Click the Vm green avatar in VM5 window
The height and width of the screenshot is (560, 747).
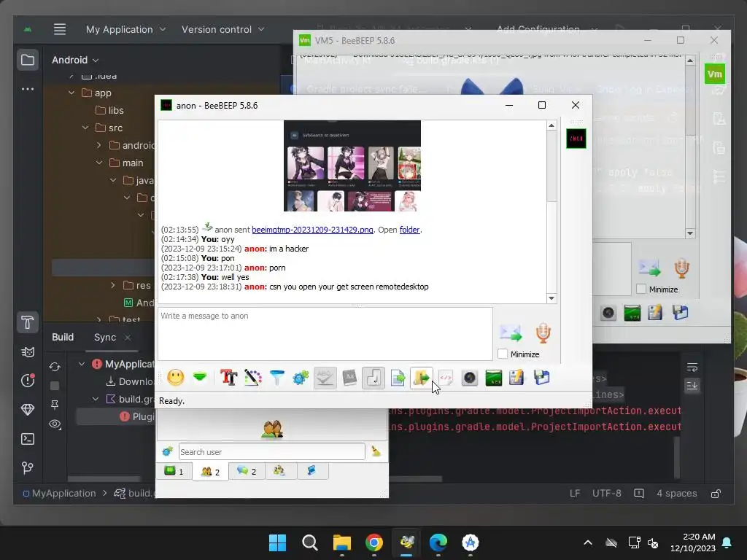point(715,74)
